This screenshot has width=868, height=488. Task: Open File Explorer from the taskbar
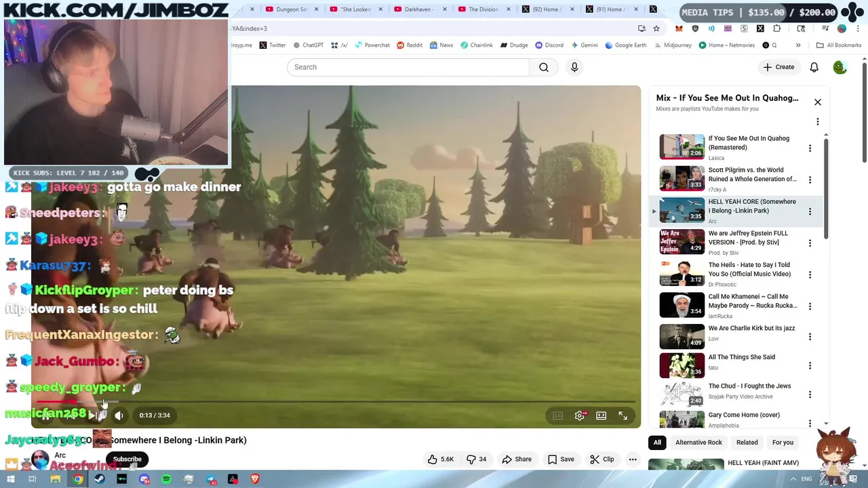(56, 479)
